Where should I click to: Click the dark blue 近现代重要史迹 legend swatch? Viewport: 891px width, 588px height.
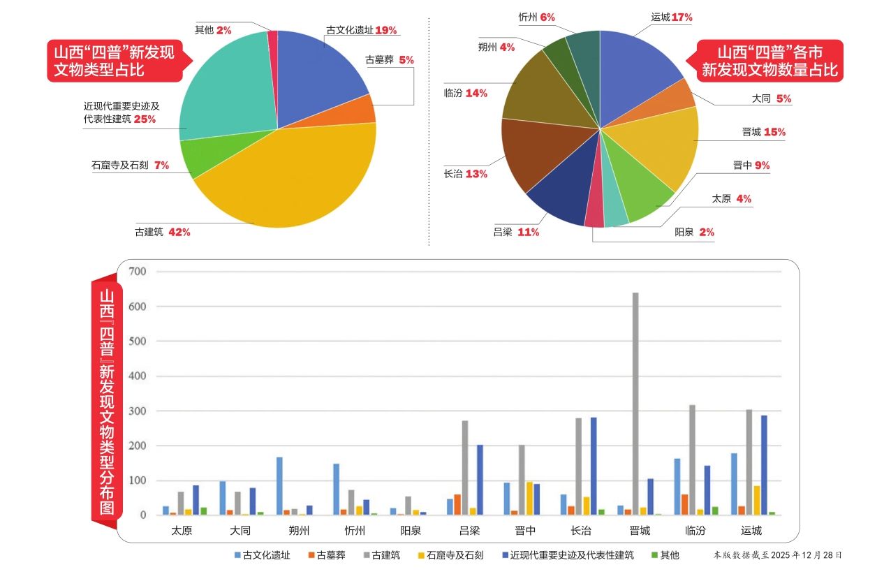coord(505,556)
